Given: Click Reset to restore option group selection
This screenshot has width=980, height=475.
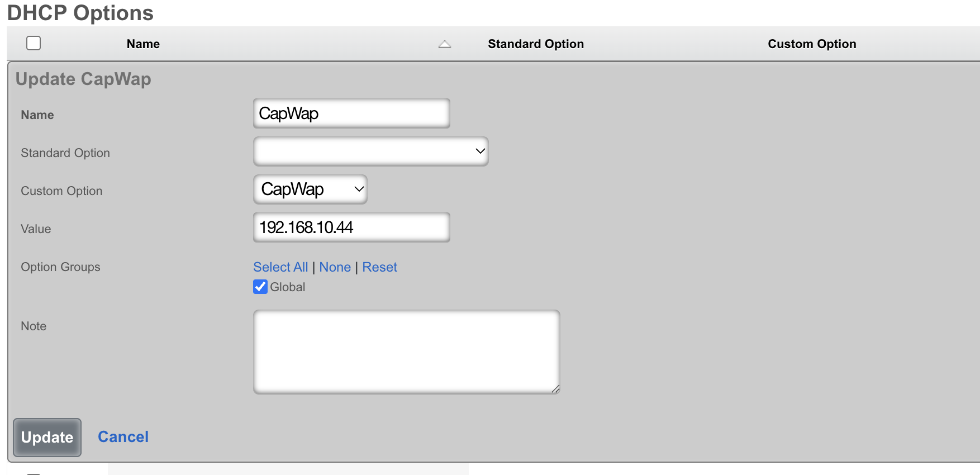Looking at the screenshot, I should 379,267.
